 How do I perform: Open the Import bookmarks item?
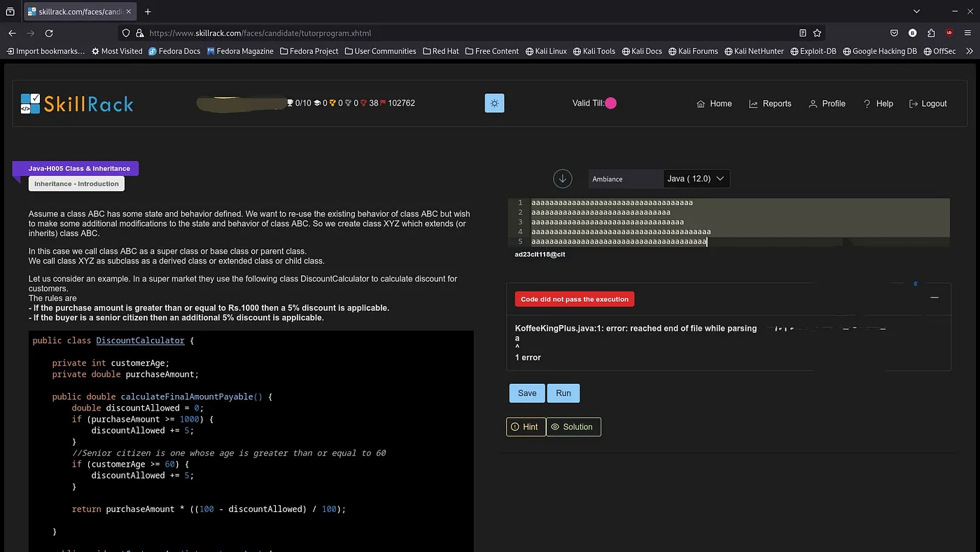point(45,51)
